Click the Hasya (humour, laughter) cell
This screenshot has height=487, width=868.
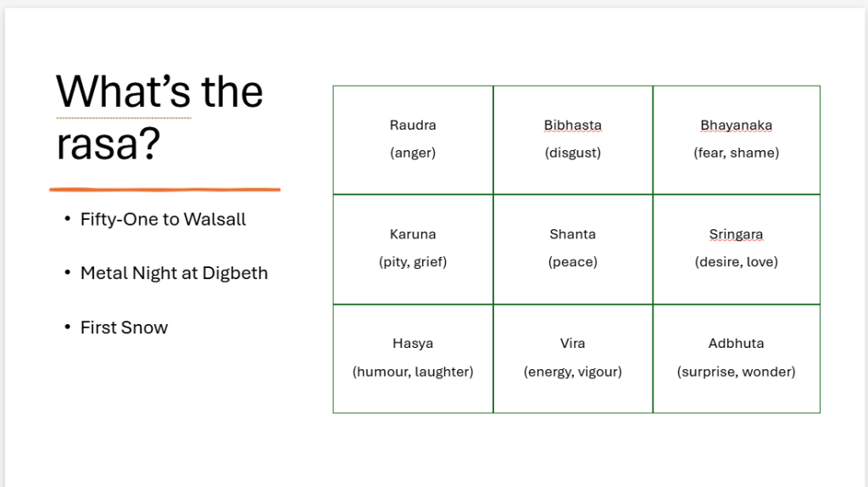413,359
